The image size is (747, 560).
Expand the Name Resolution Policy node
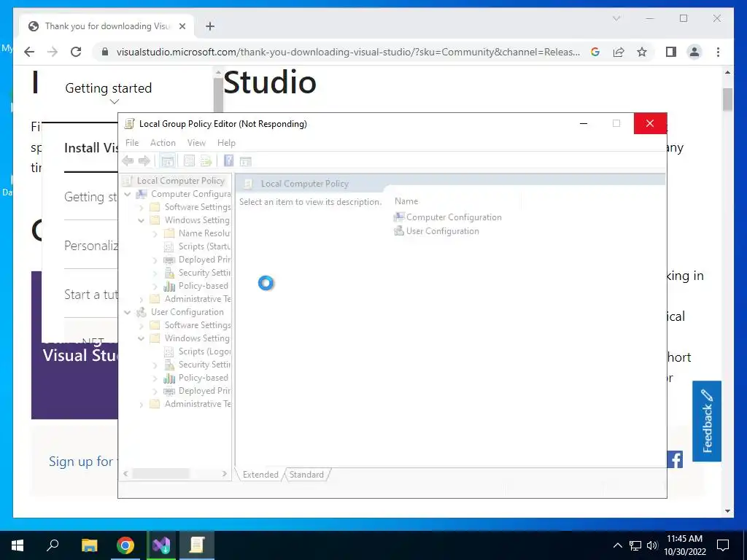tap(155, 234)
